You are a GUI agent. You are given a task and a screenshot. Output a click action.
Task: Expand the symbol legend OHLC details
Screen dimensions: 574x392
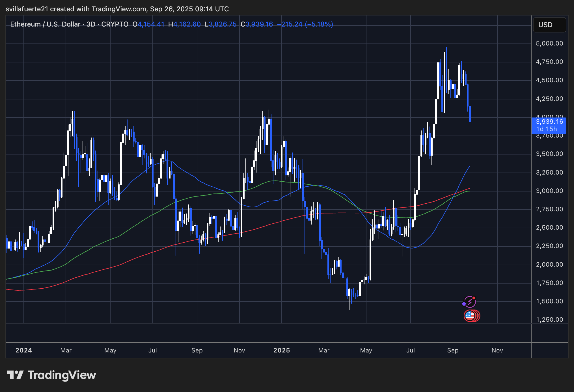[x=232, y=24]
